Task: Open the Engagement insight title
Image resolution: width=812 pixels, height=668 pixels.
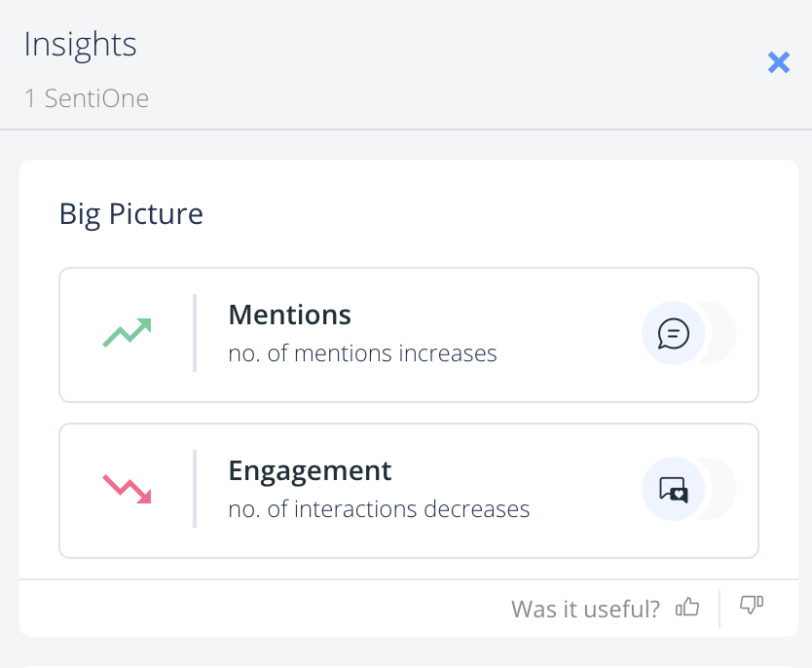Action: point(310,470)
